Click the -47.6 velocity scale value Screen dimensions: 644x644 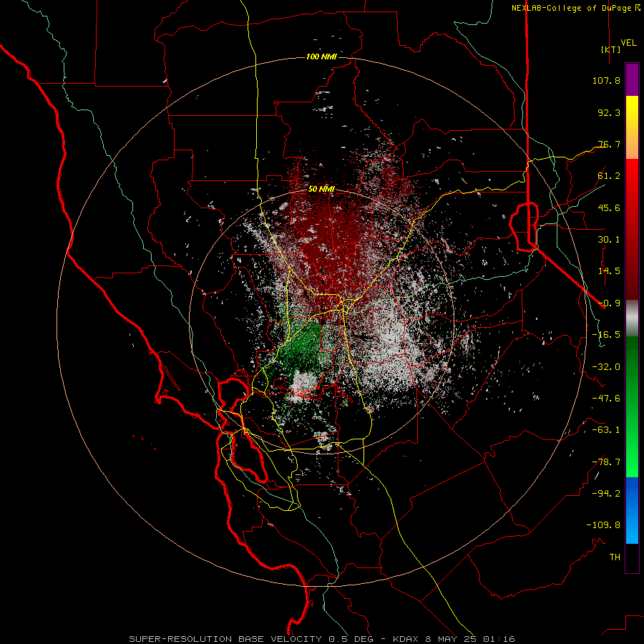(x=606, y=399)
